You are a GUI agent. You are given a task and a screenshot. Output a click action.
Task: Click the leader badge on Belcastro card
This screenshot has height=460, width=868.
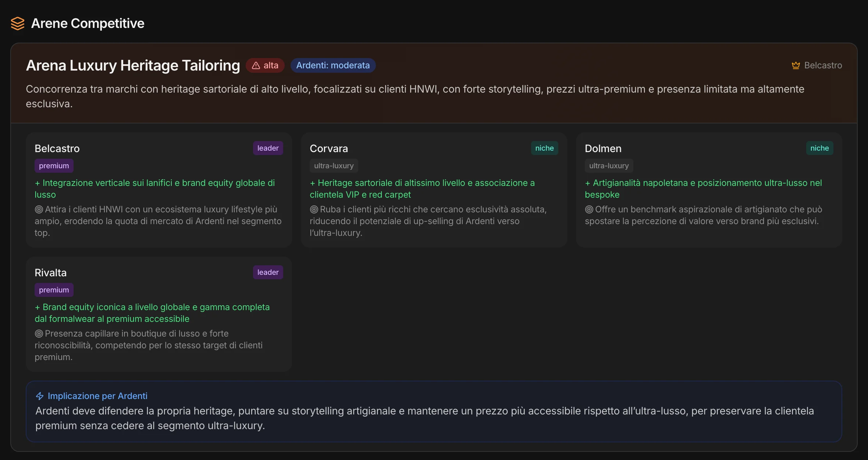(x=268, y=148)
